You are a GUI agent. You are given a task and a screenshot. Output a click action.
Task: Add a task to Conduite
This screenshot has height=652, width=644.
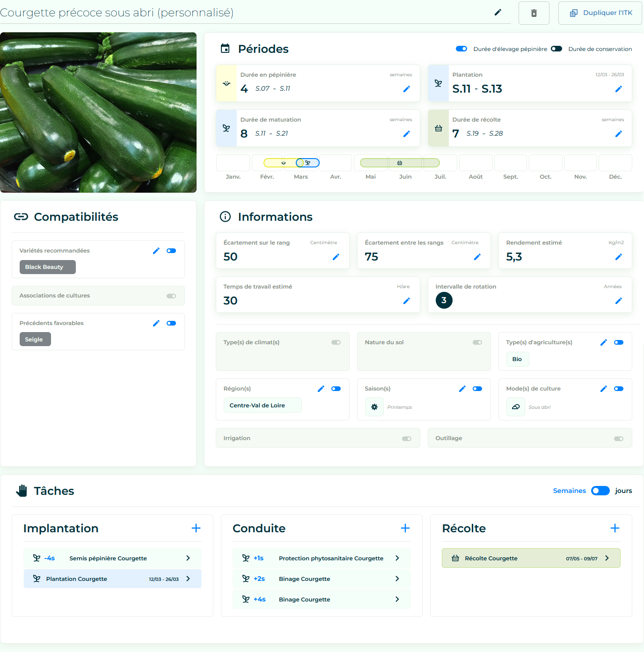point(405,528)
